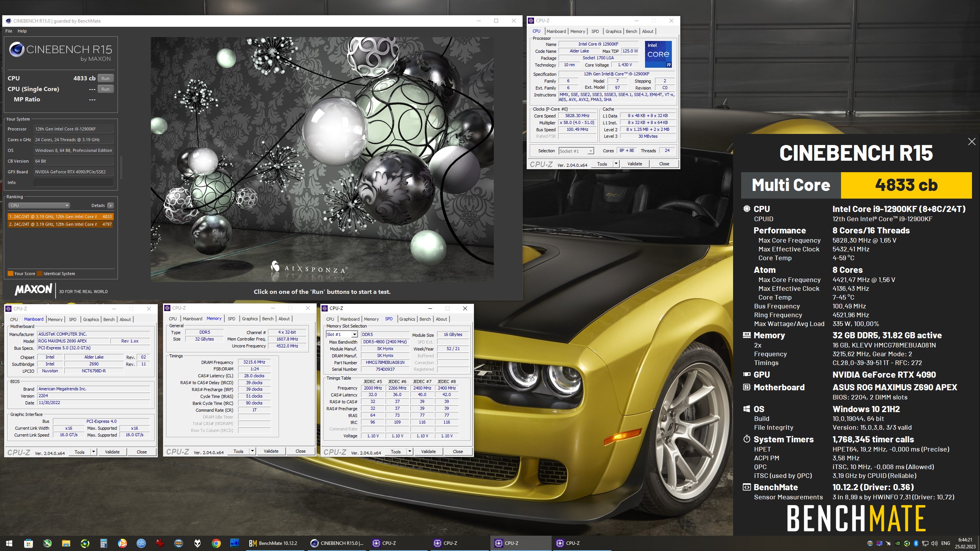Open Tools dropdown arrow in CPU-Z Memory window
Viewport: 980px width, 551px height.
pyautogui.click(x=252, y=451)
